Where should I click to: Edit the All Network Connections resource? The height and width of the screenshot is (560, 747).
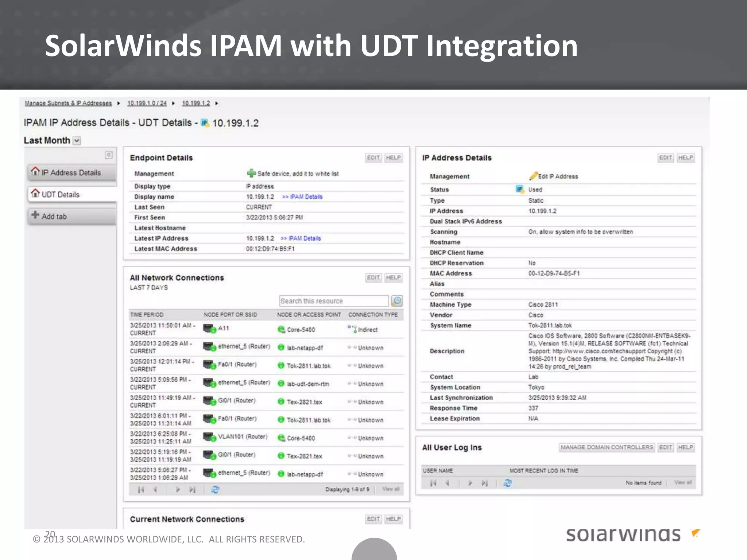[373, 278]
